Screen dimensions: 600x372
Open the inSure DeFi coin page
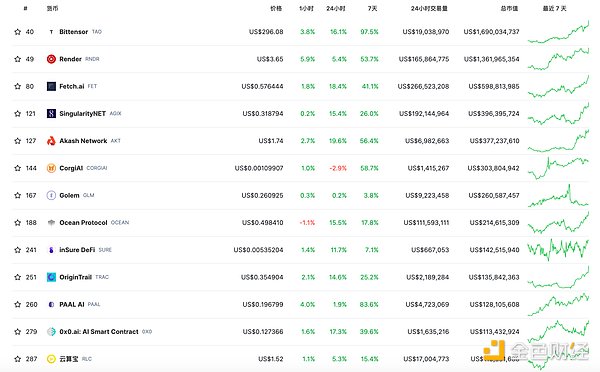pyautogui.click(x=77, y=250)
